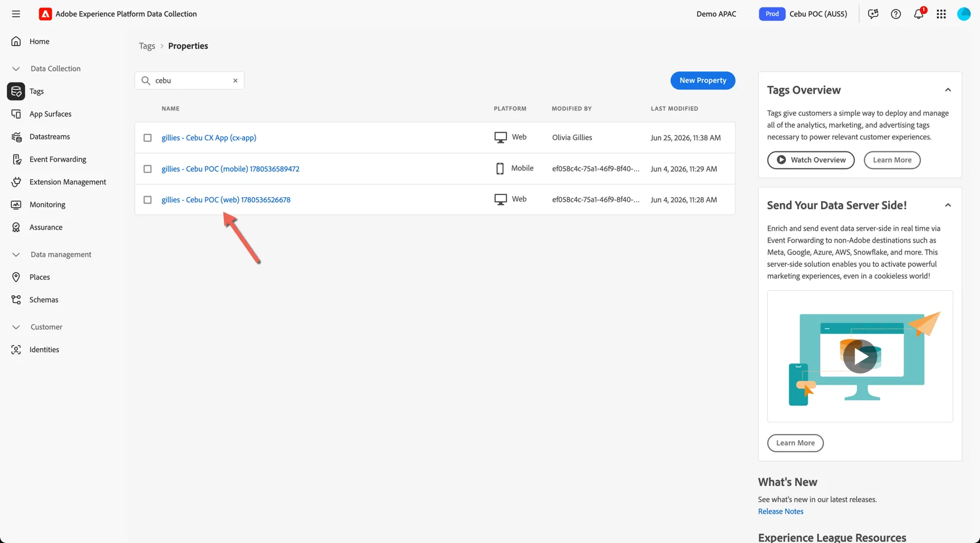Screen dimensions: 980x543
Task: Play the Event Forwarding video thumbnail
Action: click(x=860, y=356)
